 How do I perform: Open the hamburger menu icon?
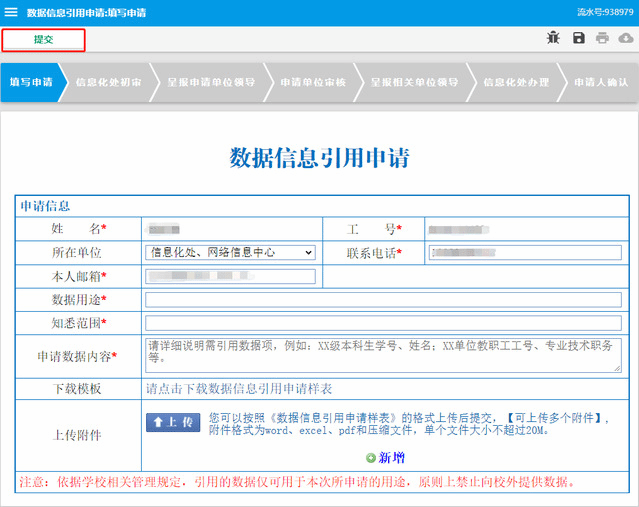[12, 13]
